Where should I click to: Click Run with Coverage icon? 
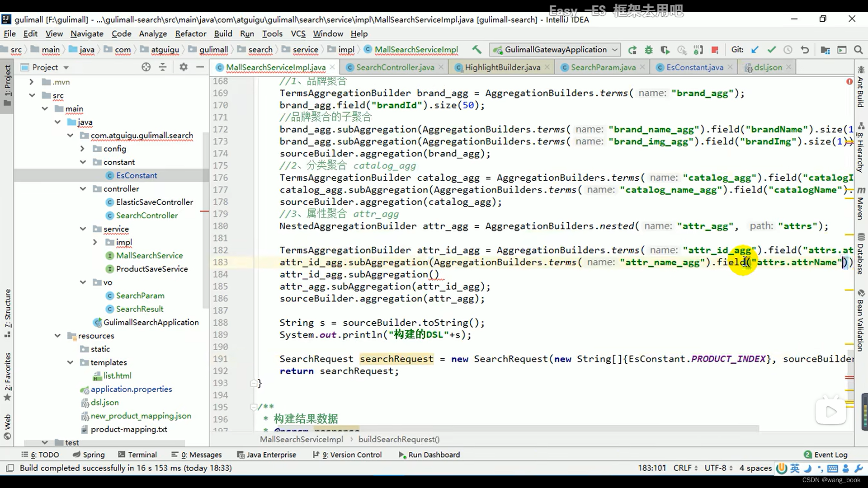tap(665, 50)
